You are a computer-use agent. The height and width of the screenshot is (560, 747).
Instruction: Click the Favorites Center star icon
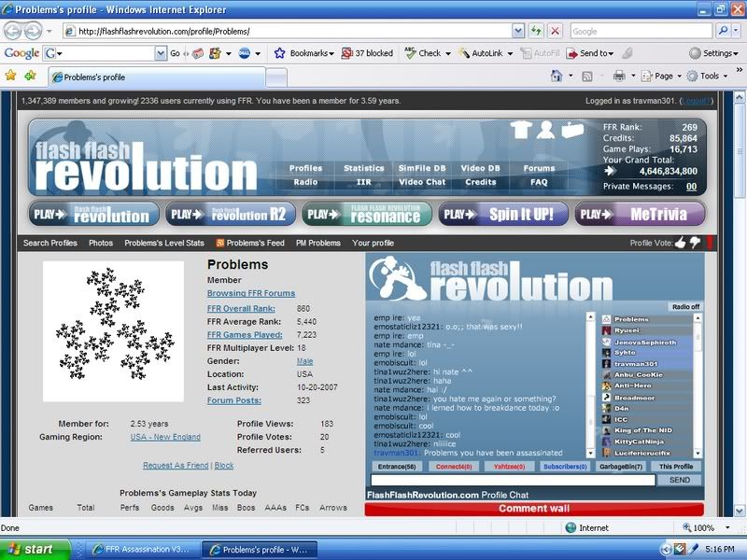(11, 76)
